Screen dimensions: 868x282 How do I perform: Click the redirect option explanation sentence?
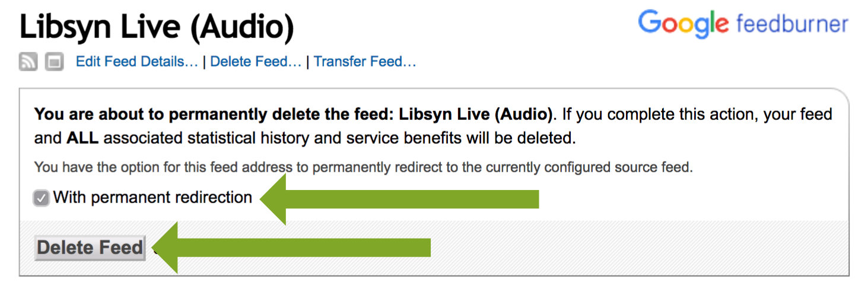coord(363,167)
